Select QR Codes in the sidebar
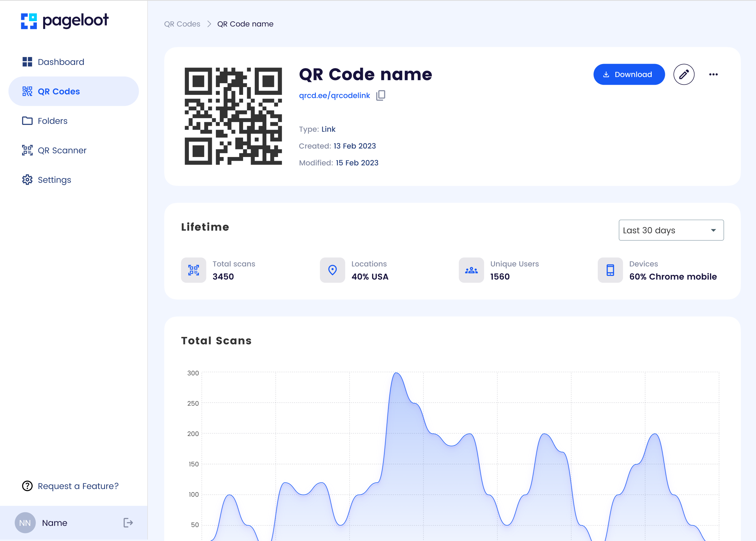The image size is (756, 541). coord(73,91)
